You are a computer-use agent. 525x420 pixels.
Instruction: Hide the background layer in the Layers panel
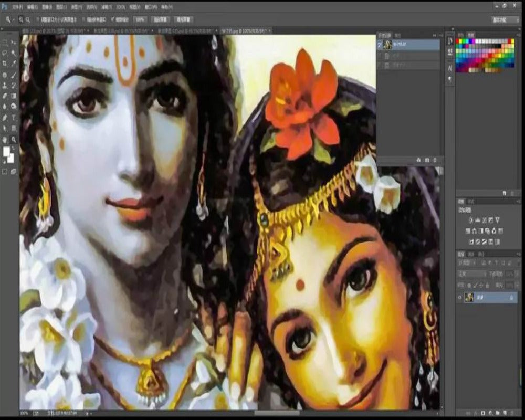point(459,296)
